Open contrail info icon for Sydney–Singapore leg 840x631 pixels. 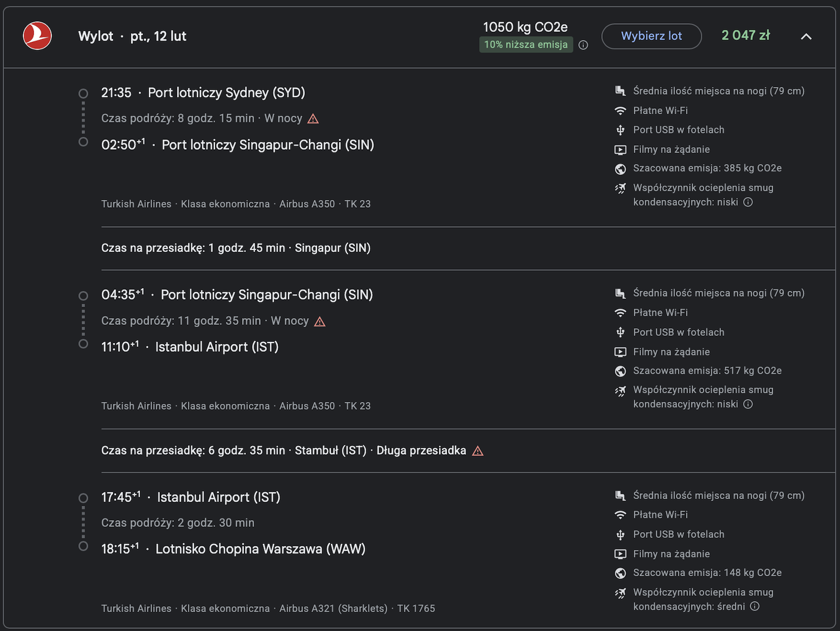(748, 202)
